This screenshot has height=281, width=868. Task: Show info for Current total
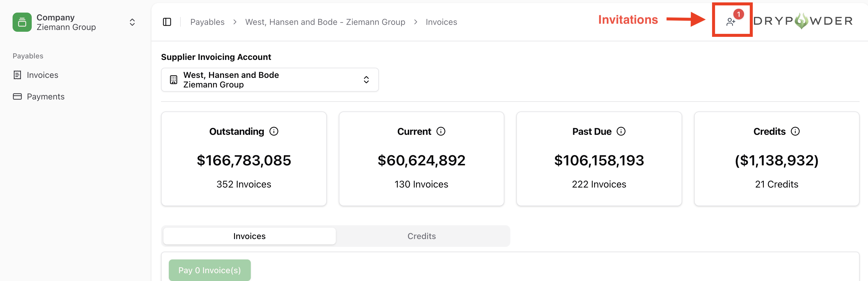(441, 131)
